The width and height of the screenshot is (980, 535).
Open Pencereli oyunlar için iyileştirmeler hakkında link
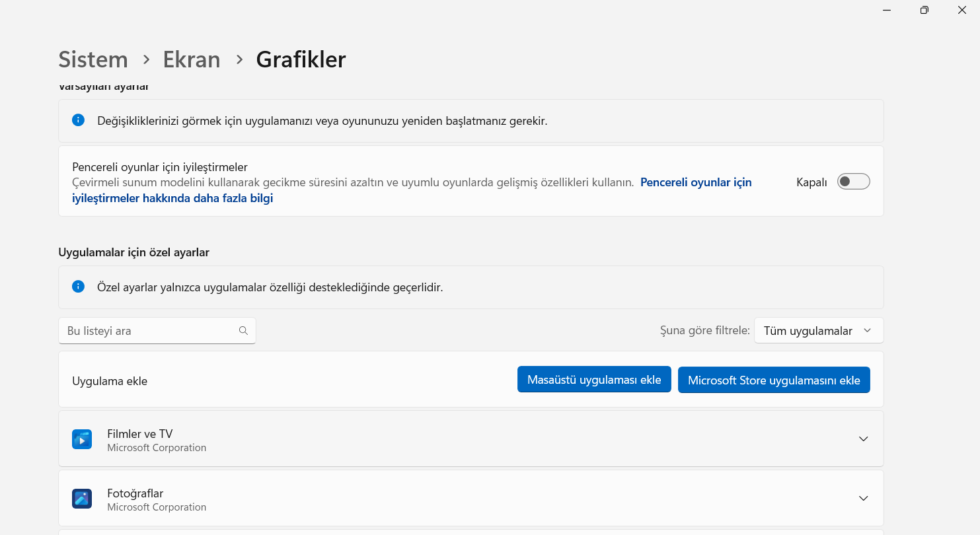412,190
